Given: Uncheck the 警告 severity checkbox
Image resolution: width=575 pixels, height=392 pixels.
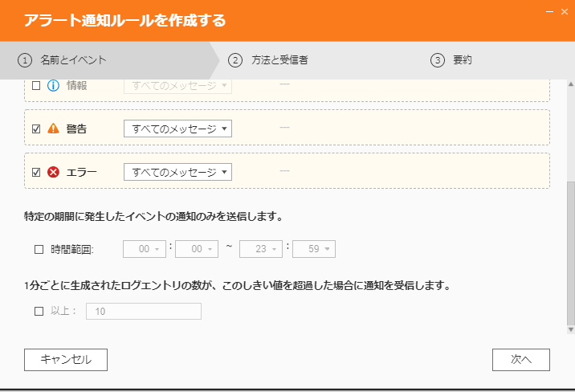Looking at the screenshot, I should coord(36,129).
